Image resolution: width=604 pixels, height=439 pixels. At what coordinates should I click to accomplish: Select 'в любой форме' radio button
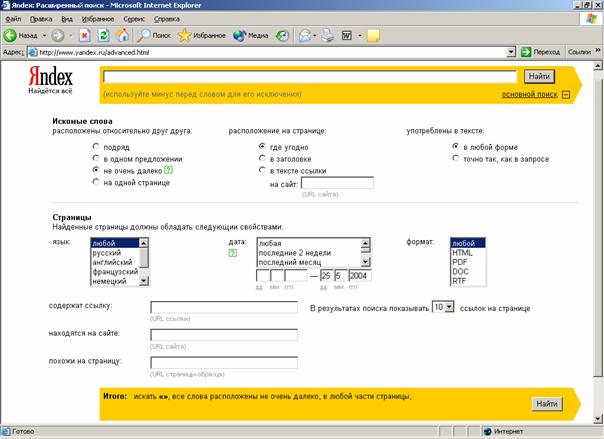click(x=456, y=146)
